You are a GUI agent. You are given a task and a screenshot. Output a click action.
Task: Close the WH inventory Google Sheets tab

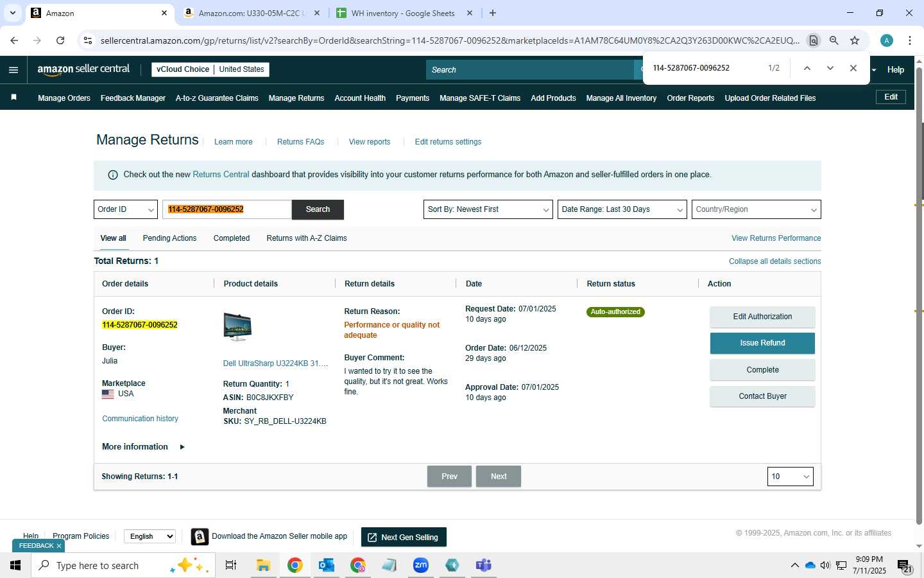tap(470, 13)
